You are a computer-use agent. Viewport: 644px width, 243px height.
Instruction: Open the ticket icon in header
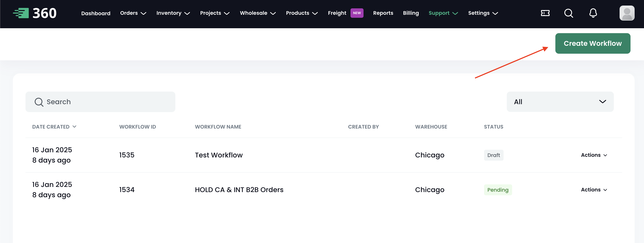545,13
